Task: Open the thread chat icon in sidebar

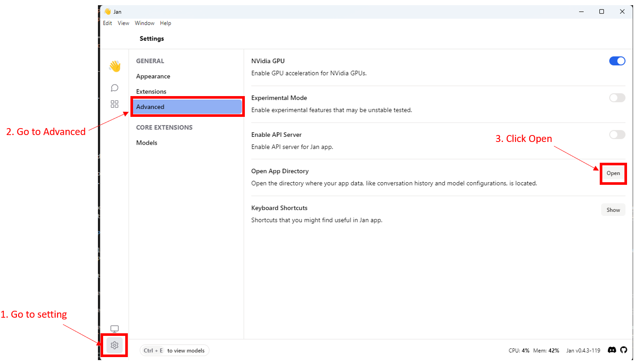Action: tap(114, 87)
